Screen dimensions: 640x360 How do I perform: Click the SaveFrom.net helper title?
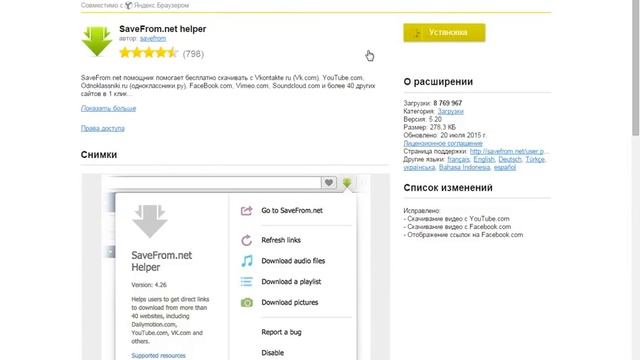pos(162,29)
